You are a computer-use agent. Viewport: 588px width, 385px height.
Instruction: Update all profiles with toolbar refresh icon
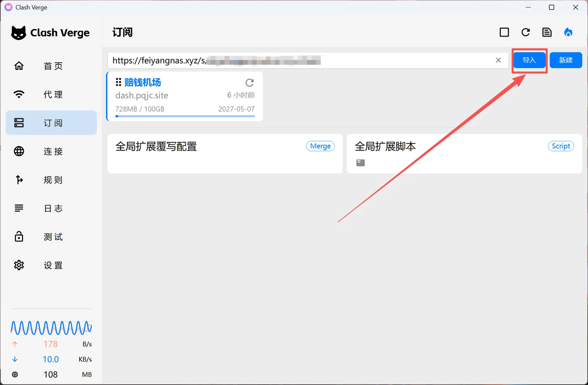(526, 32)
